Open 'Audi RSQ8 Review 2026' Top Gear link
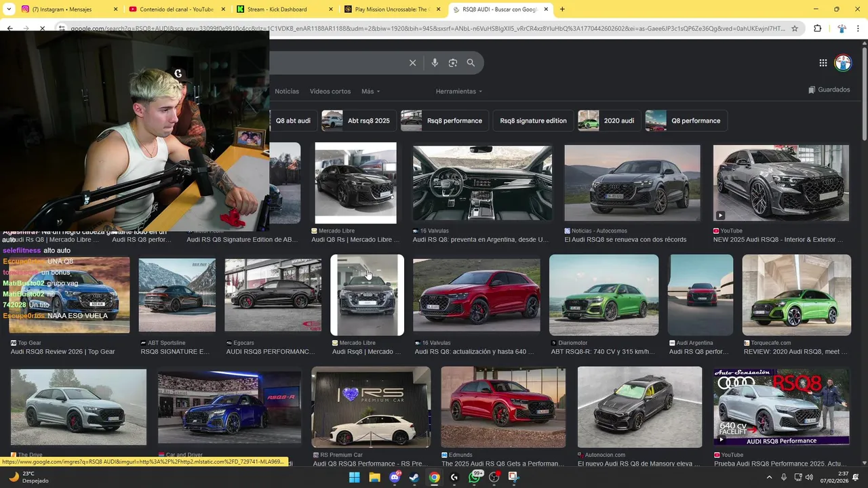Screen dimensions: 868x488 pos(62,352)
